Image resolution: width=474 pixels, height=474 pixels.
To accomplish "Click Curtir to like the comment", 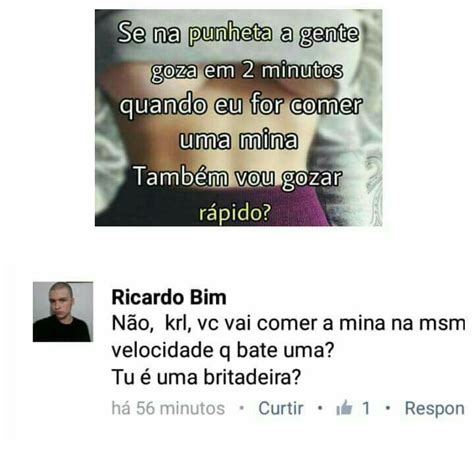I will point(281,408).
